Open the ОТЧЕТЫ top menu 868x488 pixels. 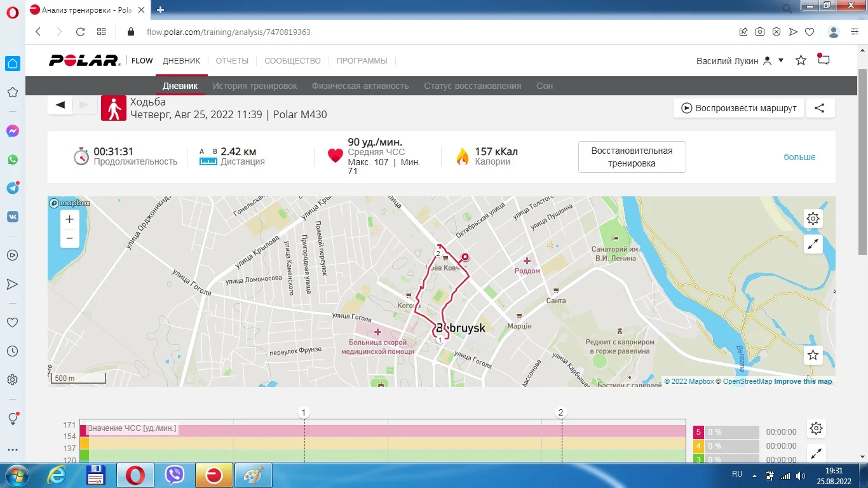[232, 61]
